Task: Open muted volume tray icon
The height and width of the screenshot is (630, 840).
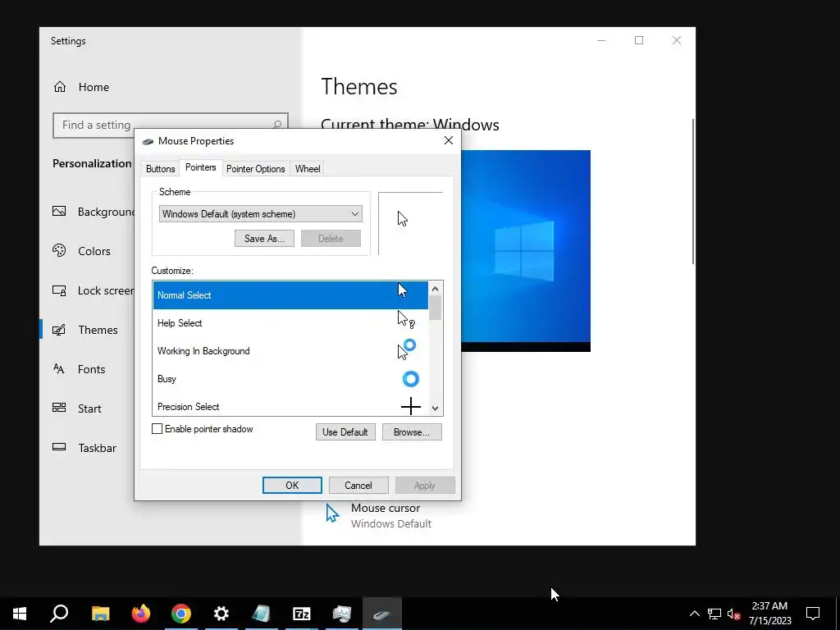Action: point(734,614)
